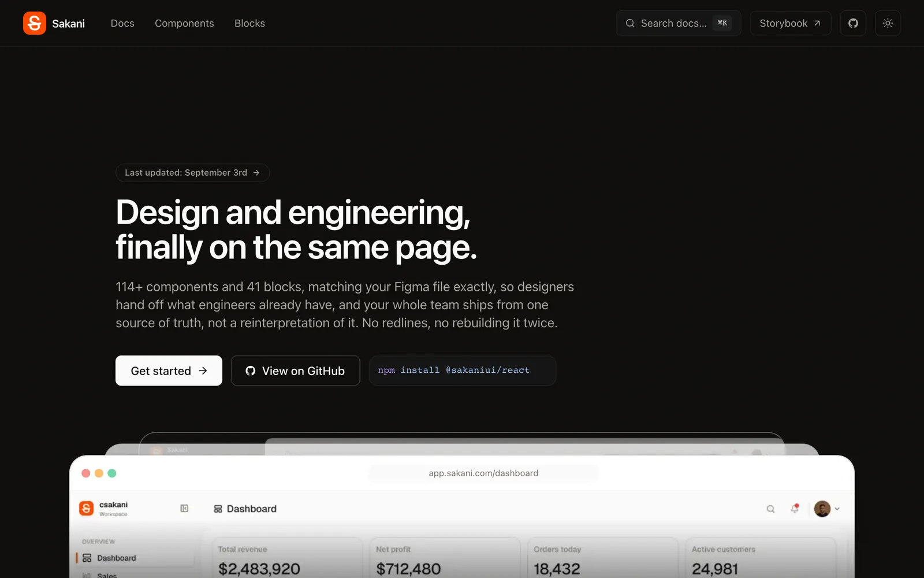Click the red close dot of preview window

point(85,473)
